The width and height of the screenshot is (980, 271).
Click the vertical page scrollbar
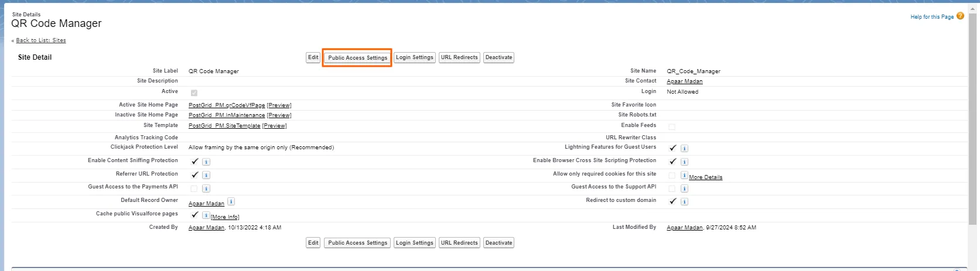(x=972, y=117)
